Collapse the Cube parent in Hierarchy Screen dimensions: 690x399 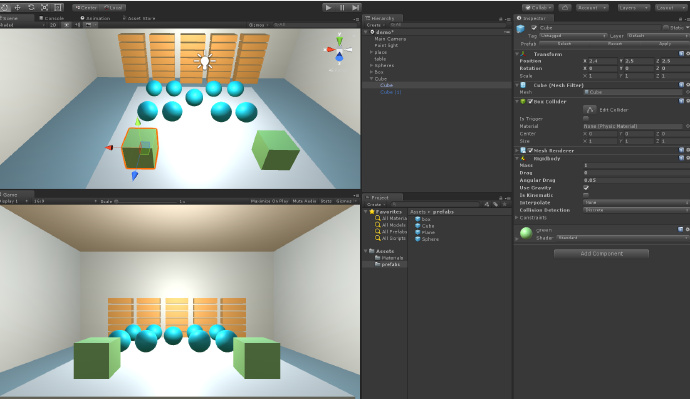click(x=371, y=79)
